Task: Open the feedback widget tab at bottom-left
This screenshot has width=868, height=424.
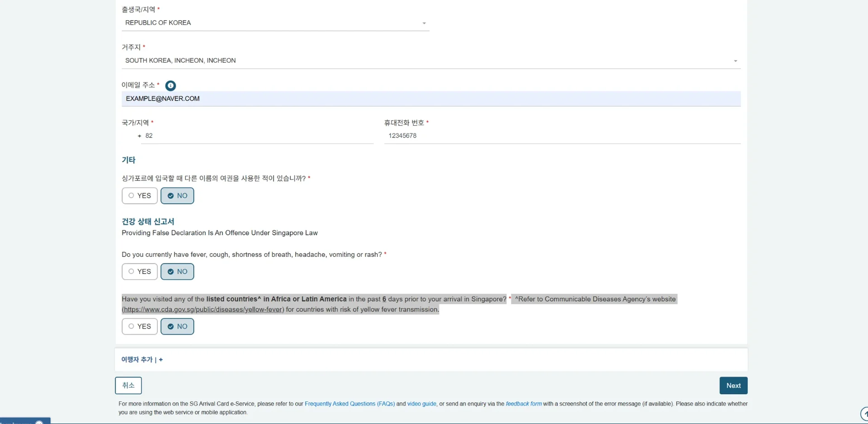Action: [x=25, y=421]
